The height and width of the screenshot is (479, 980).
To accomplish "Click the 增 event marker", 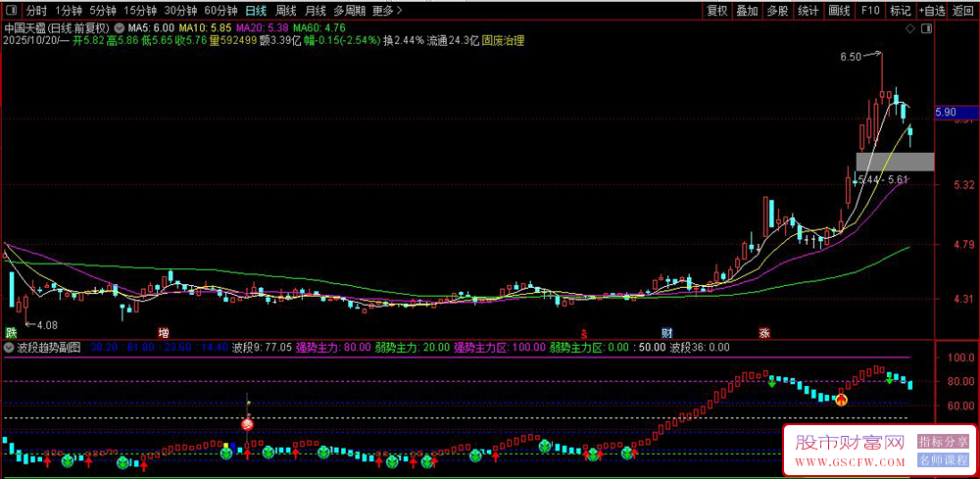I will (164, 332).
